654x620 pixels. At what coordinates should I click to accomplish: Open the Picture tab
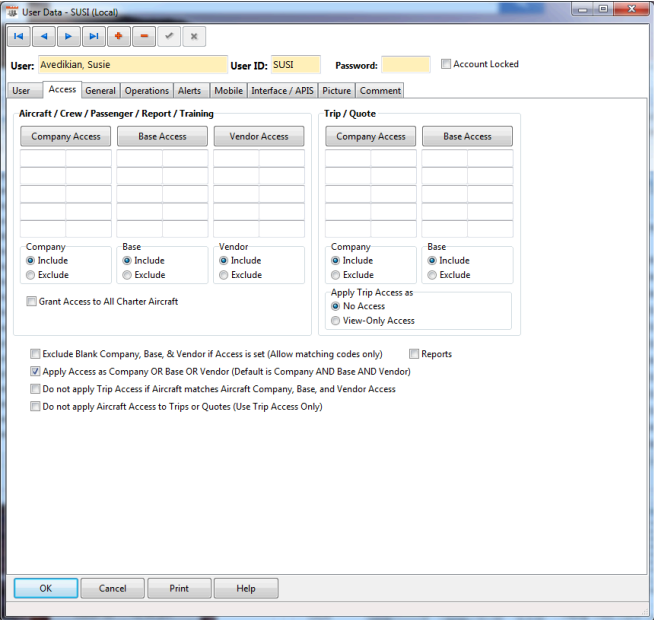337,91
